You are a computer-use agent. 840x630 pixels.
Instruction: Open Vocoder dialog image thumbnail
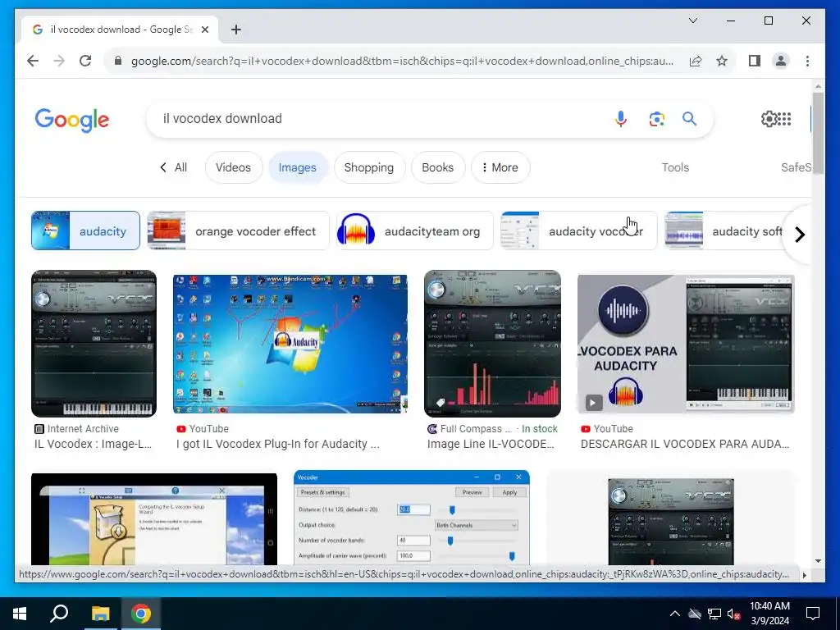(x=412, y=518)
